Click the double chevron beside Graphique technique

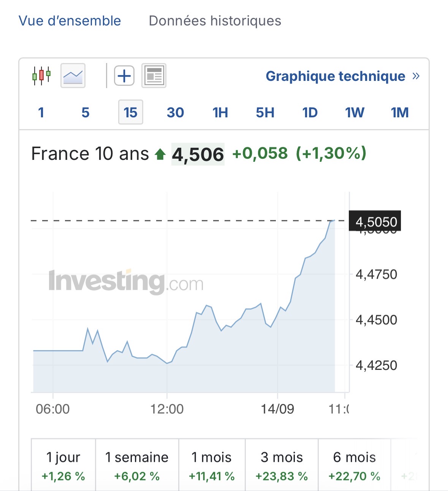pos(416,76)
